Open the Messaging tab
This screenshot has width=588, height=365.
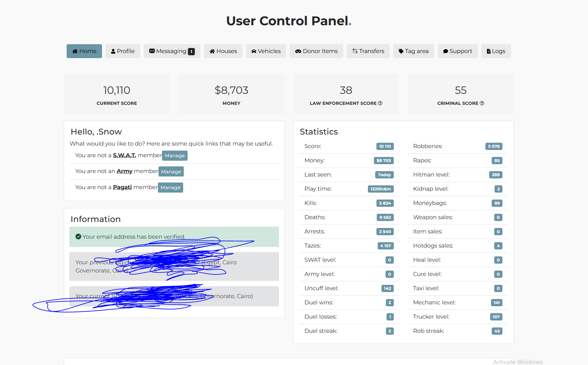(172, 51)
